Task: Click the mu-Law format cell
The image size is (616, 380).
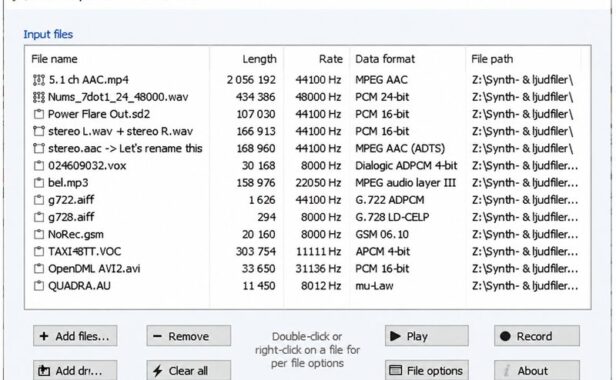Action: 374,286
